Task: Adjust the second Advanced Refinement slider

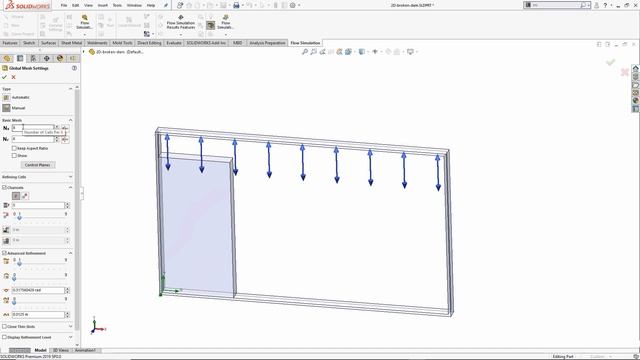Action: [14, 277]
